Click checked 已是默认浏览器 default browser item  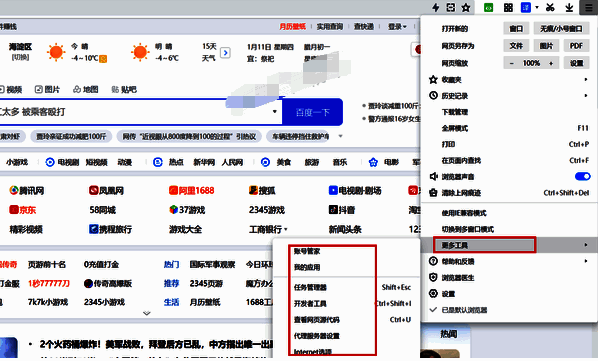(x=509, y=310)
